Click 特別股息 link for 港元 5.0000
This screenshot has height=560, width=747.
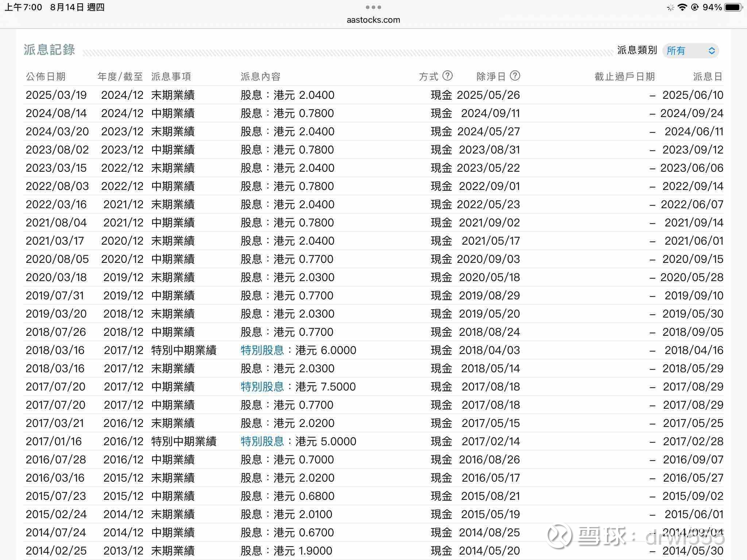pyautogui.click(x=262, y=442)
